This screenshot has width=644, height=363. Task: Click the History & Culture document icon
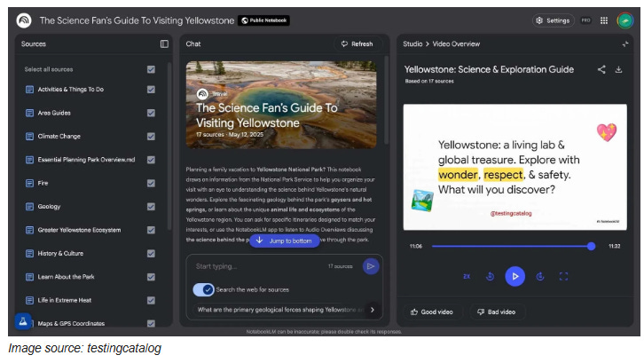coord(29,253)
